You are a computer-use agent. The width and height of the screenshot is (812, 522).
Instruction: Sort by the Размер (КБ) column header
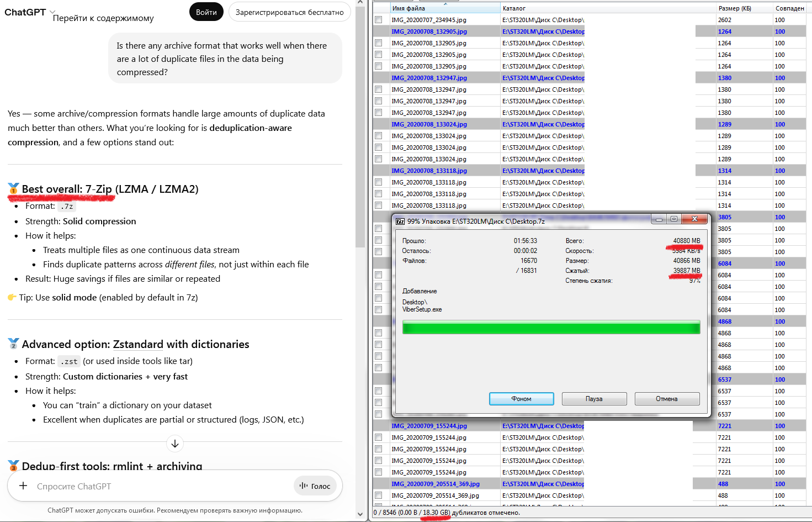click(x=734, y=8)
